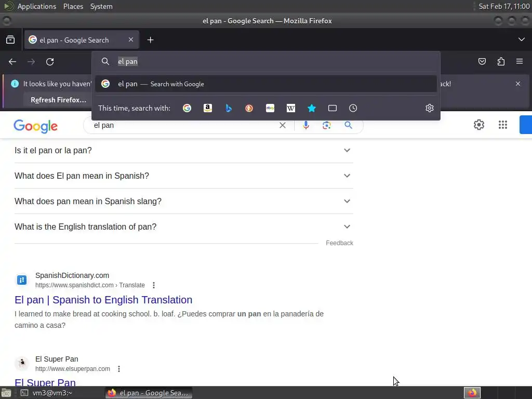Click the http://www.elsuperpan.com URL text
The height and width of the screenshot is (399, 532).
point(73,368)
